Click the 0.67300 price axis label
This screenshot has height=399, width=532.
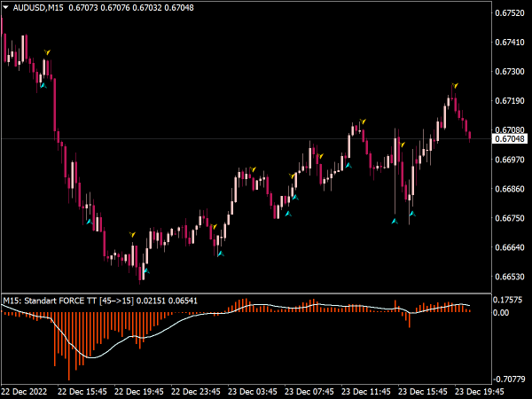[509, 71]
